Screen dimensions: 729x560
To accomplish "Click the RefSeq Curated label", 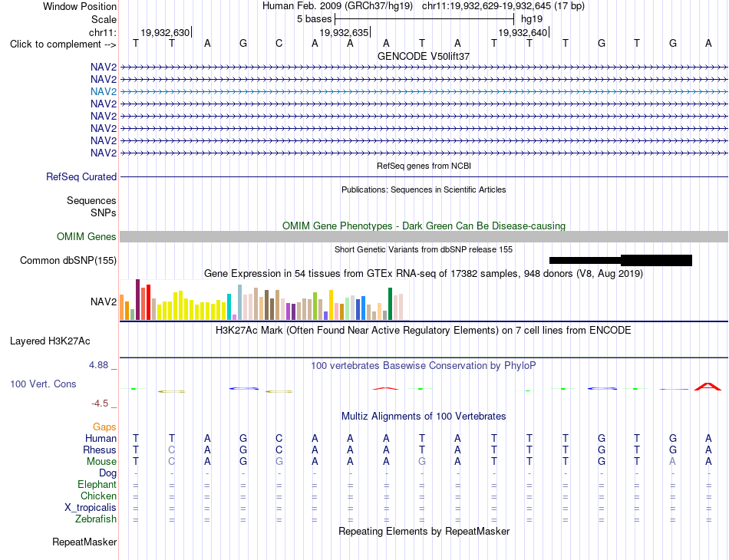I will [x=81, y=177].
